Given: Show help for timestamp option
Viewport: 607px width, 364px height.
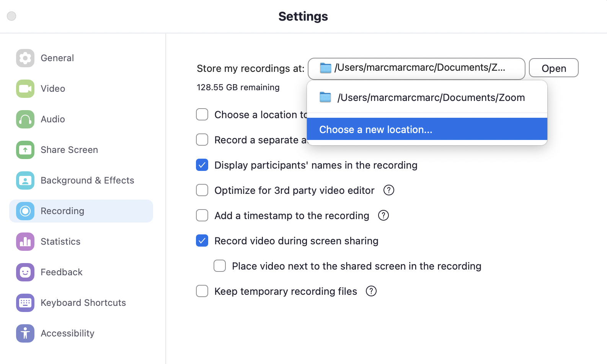Looking at the screenshot, I should 383,216.
